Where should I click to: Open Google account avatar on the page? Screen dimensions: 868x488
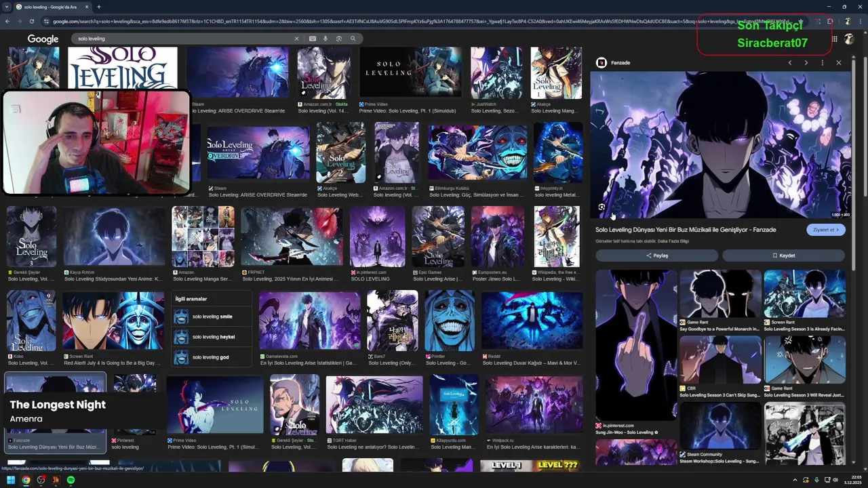tap(849, 39)
